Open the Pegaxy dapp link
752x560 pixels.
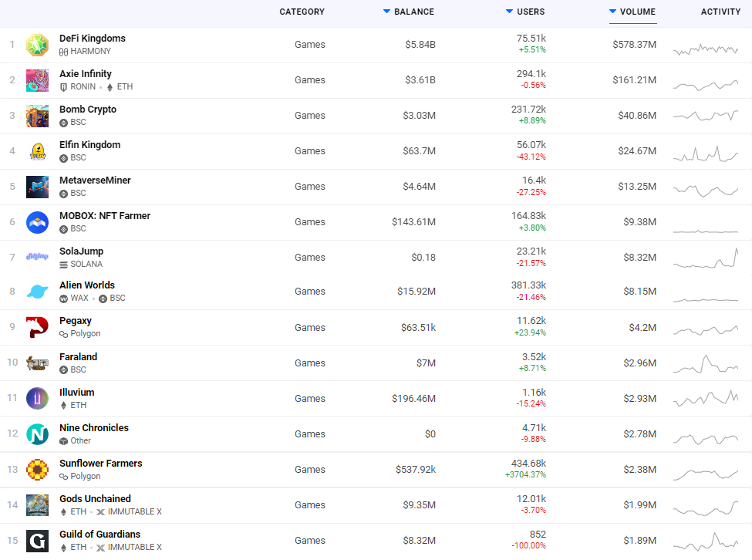click(x=76, y=321)
